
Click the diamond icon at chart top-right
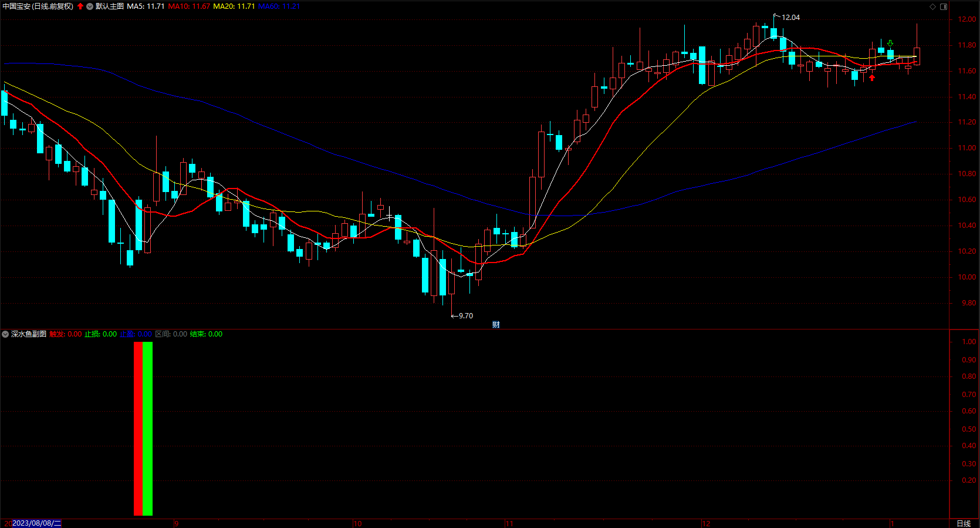(932, 6)
